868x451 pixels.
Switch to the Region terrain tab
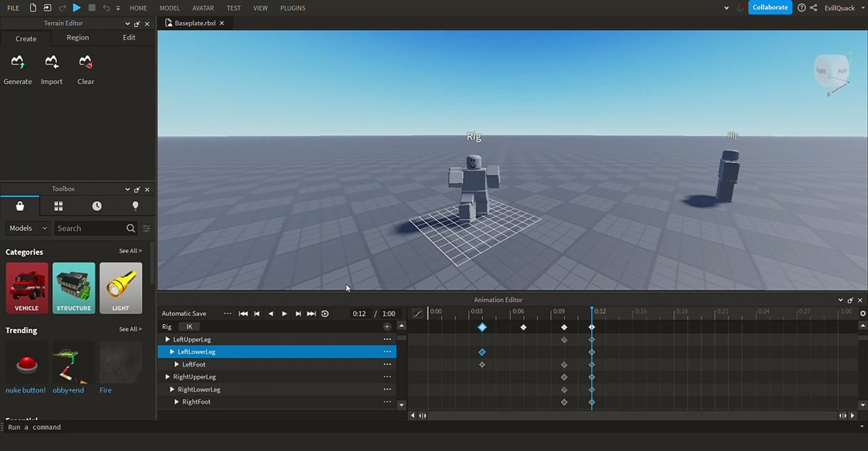click(x=78, y=38)
